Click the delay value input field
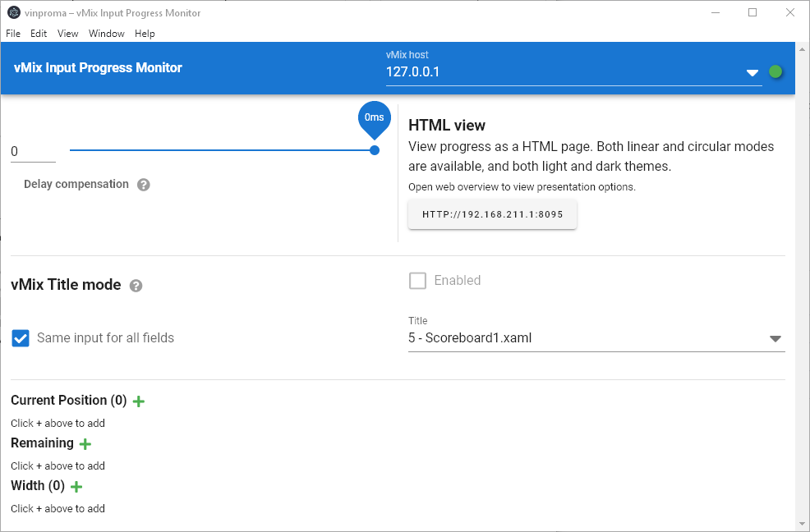 point(33,151)
